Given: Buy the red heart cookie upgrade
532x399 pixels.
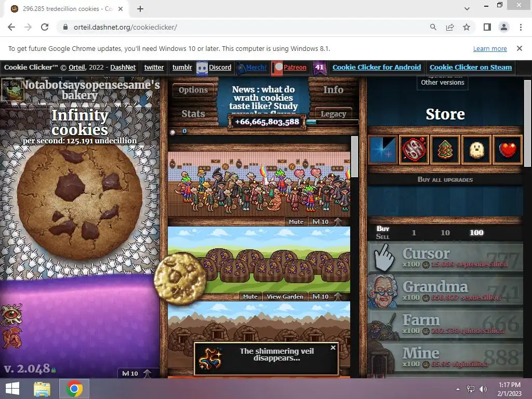Looking at the screenshot, I should (x=508, y=150).
